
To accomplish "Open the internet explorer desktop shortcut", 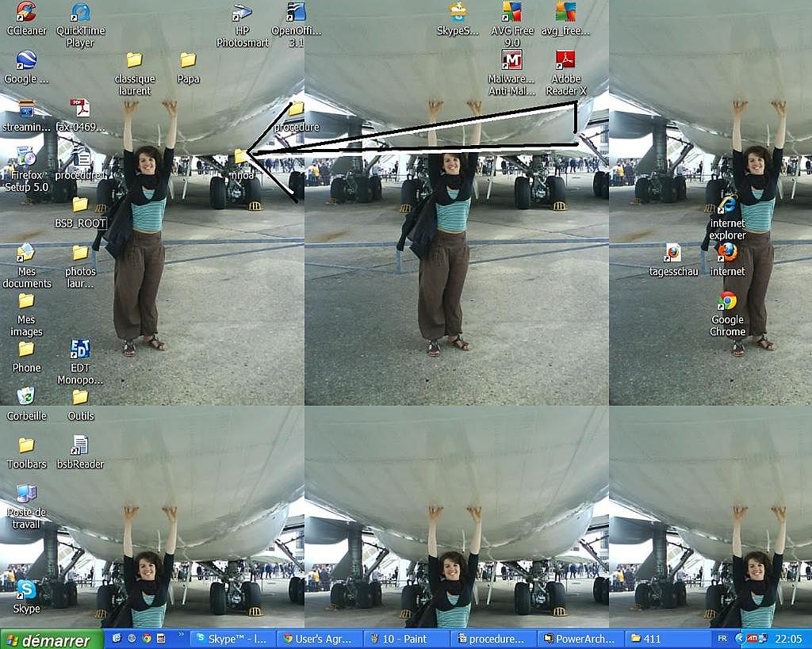I will 727,217.
